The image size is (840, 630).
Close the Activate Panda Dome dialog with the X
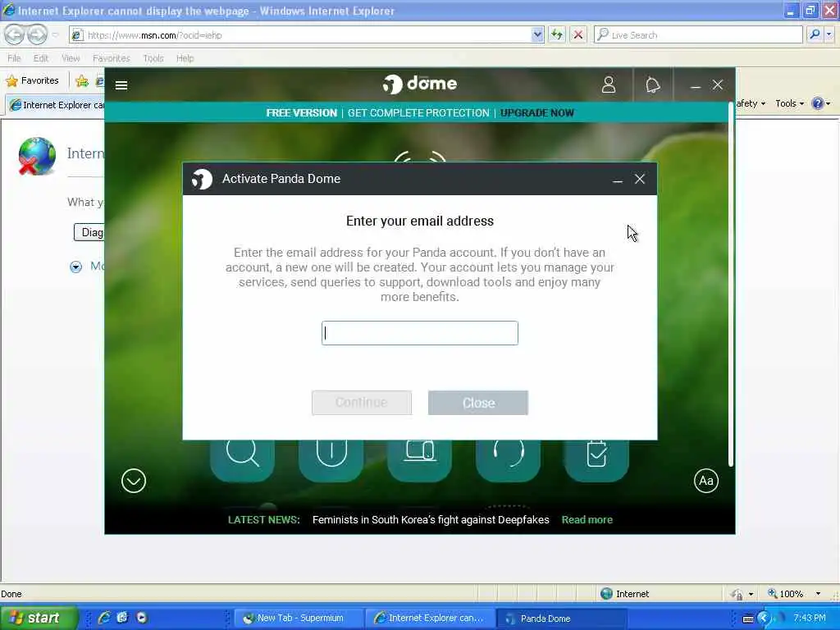click(x=640, y=179)
